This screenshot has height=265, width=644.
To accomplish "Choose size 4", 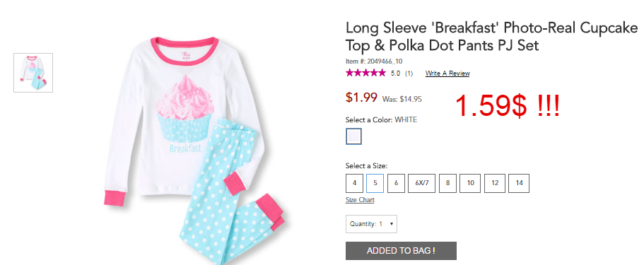I will 354,183.
